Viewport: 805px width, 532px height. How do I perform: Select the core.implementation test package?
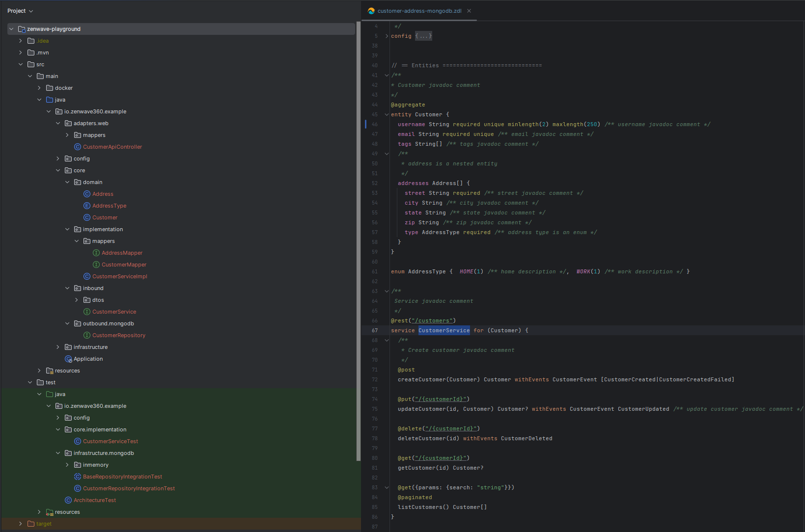100,429
